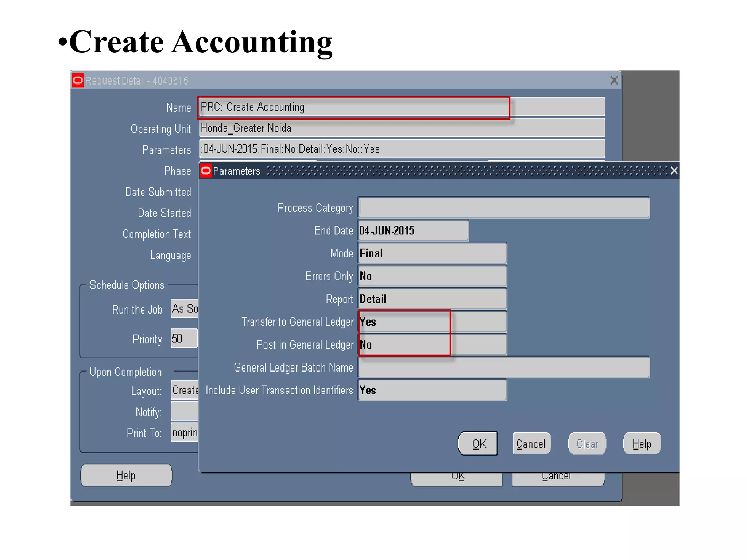Click the Process Category input field
Viewport: 747px width, 560px height.
click(x=504, y=208)
